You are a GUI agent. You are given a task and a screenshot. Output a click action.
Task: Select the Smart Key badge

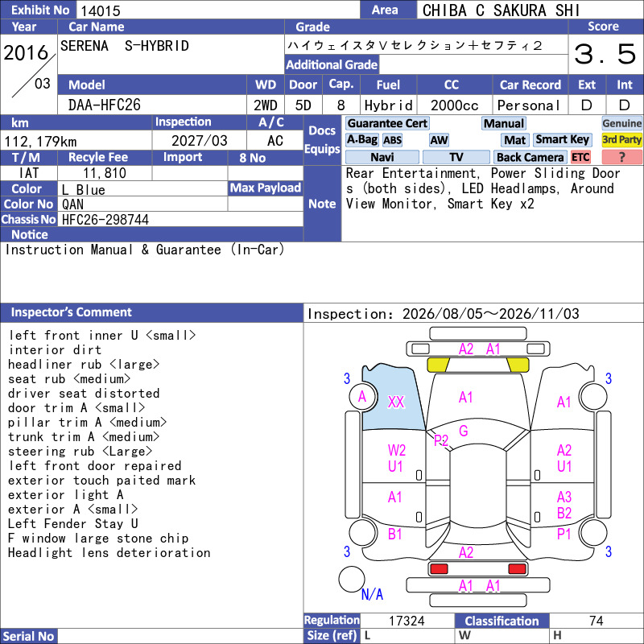(563, 140)
